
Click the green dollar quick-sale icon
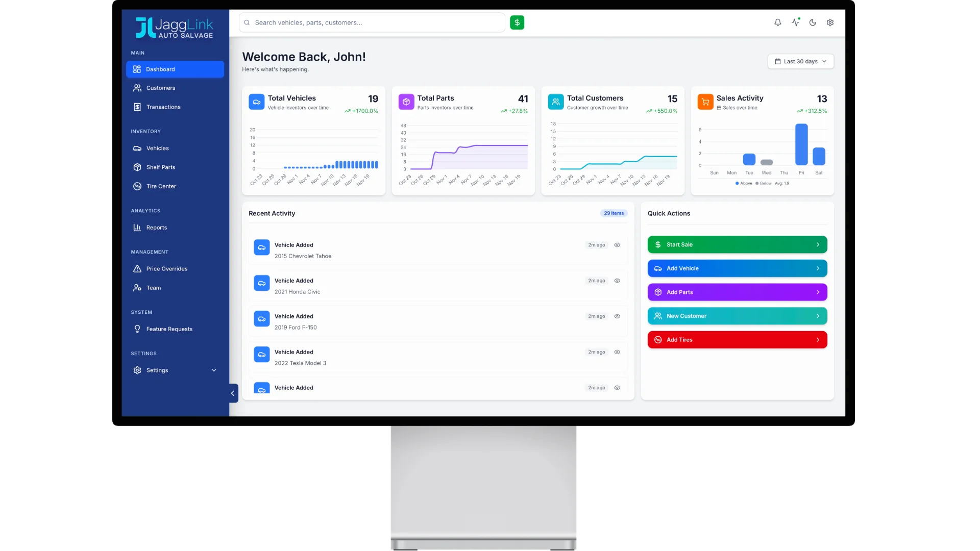pyautogui.click(x=517, y=22)
